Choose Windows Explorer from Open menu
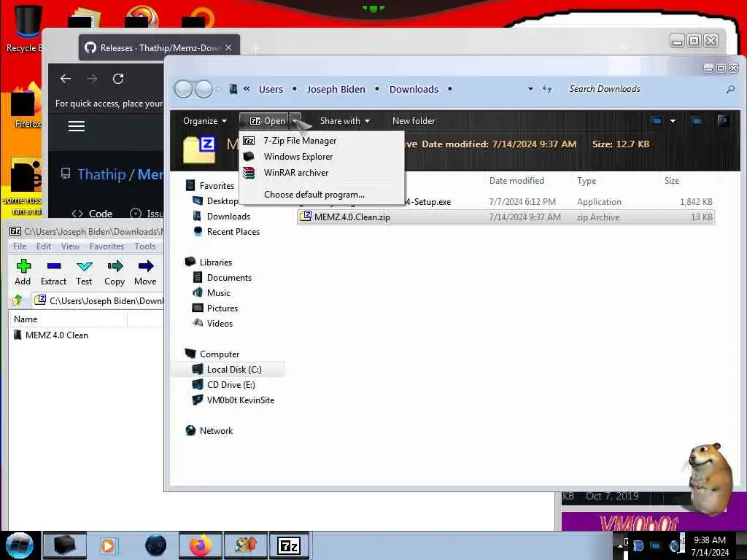Image resolution: width=747 pixels, height=560 pixels. (x=298, y=157)
